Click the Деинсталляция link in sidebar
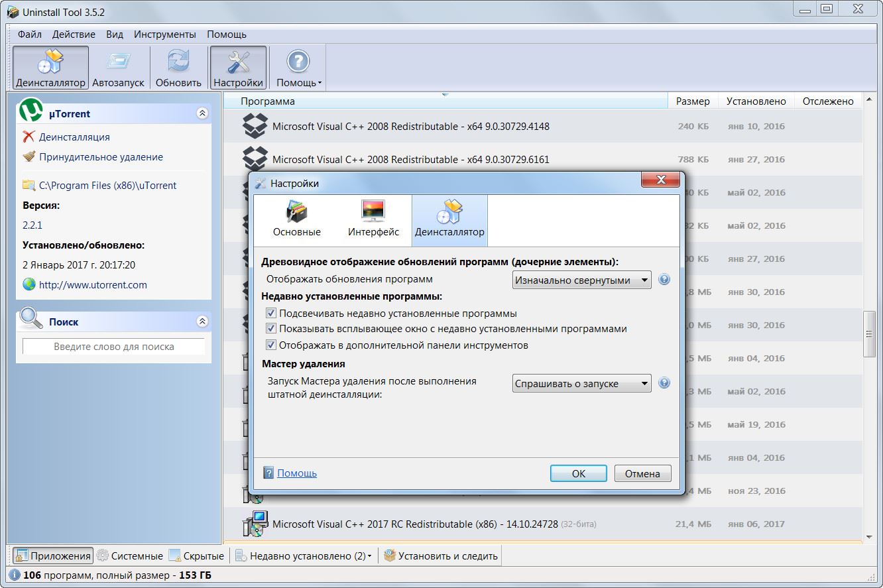 [74, 137]
